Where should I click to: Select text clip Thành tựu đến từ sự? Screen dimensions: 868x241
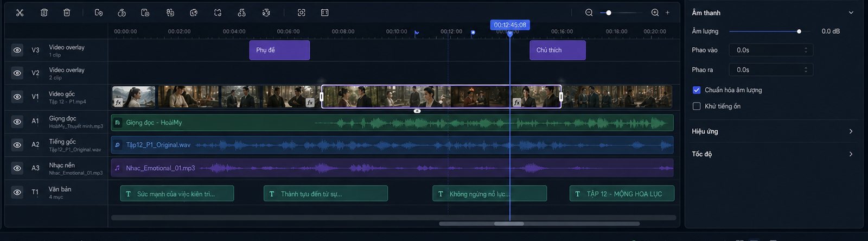325,194
